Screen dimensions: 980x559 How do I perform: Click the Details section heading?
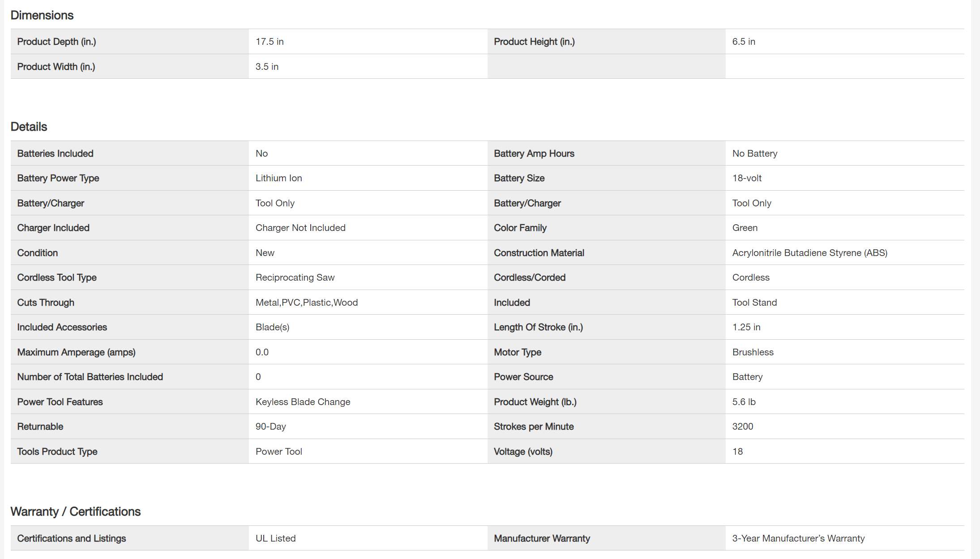[29, 127]
